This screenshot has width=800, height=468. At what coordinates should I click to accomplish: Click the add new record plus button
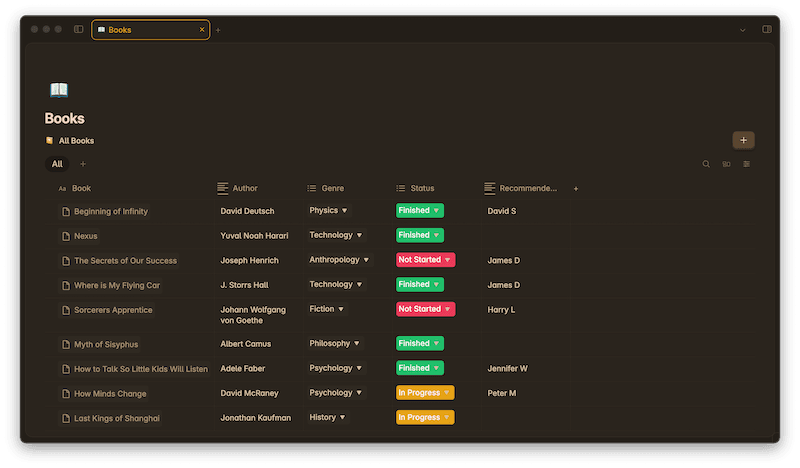pos(743,141)
